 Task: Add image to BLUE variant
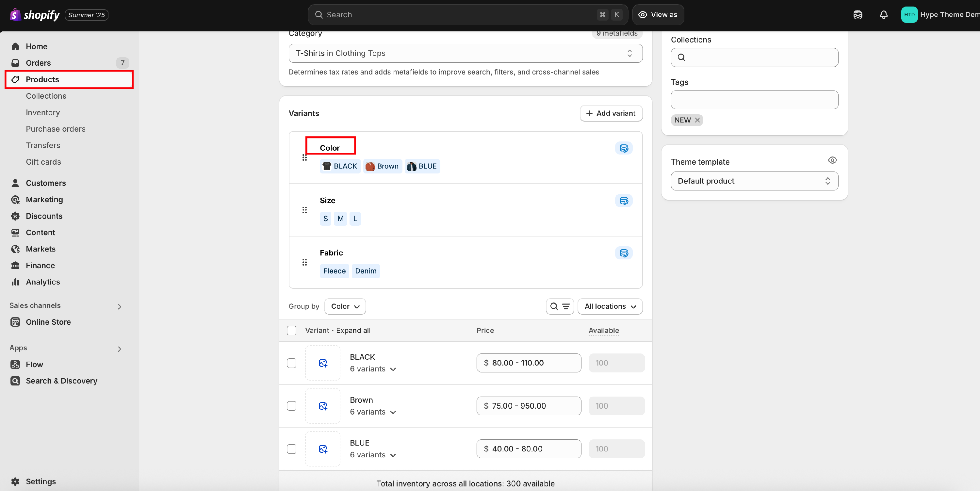(x=323, y=449)
